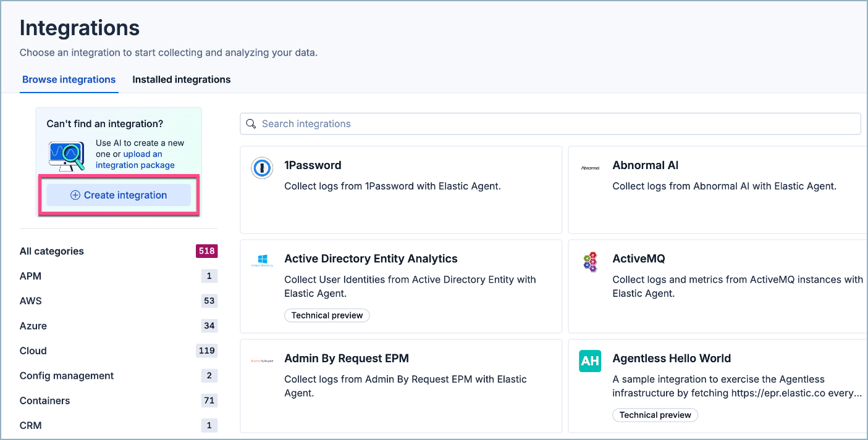Click the Admin By Request EPM description
Viewport: 868px width, 440px height.
(x=405, y=386)
